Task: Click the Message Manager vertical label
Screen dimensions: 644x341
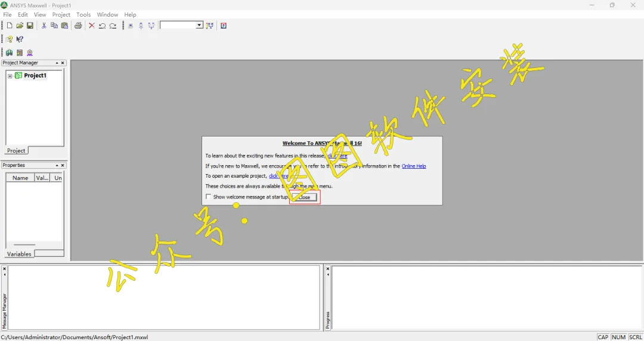Action: [x=5, y=311]
